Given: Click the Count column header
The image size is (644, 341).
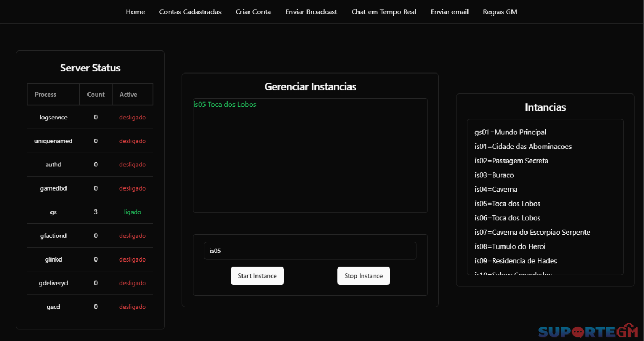Looking at the screenshot, I should click(x=96, y=95).
